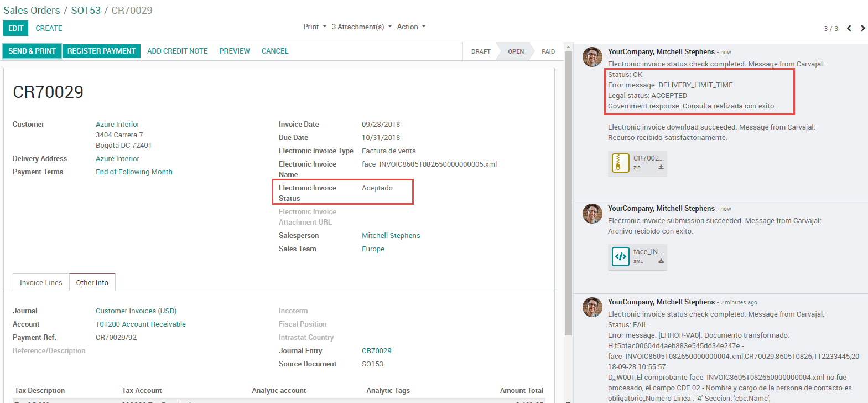Click the Tax Description column header

pyautogui.click(x=40, y=391)
